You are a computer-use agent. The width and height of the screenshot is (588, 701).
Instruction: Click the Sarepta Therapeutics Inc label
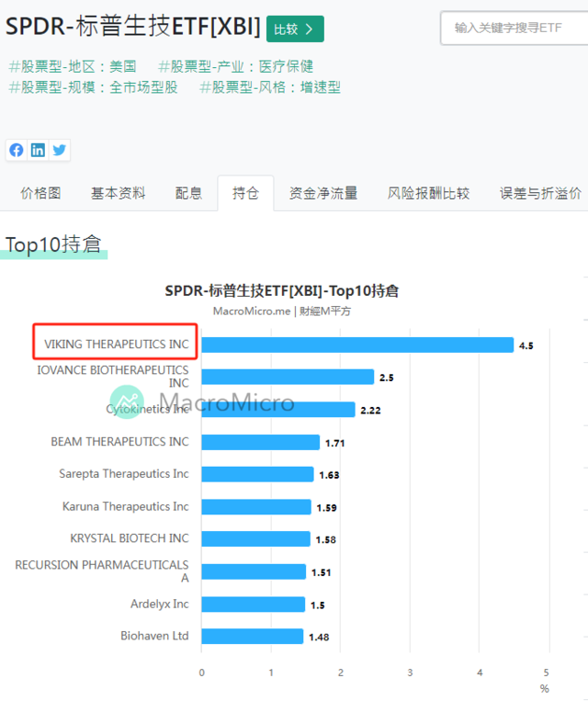(x=124, y=474)
